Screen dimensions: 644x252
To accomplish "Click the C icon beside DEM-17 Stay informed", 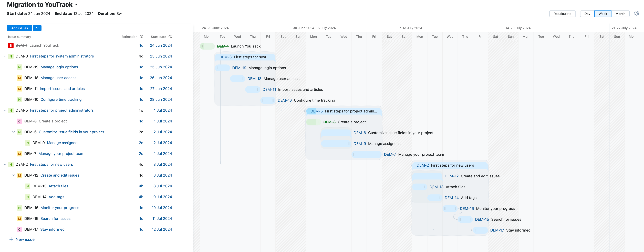I will click(x=19, y=229).
